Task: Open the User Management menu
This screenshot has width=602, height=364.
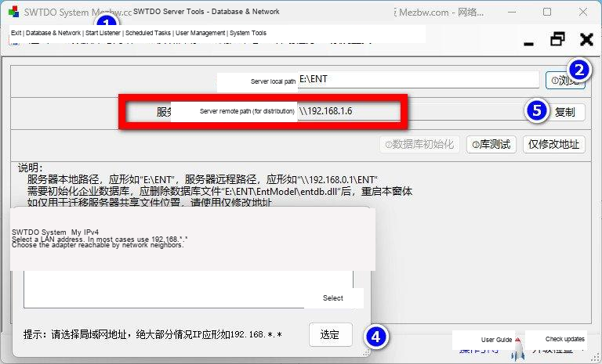Action: tap(200, 33)
